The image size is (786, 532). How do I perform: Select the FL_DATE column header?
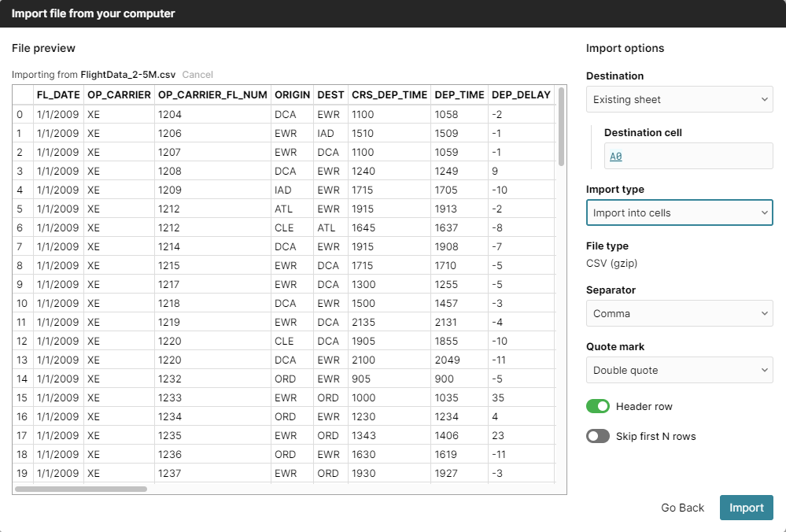[58, 95]
